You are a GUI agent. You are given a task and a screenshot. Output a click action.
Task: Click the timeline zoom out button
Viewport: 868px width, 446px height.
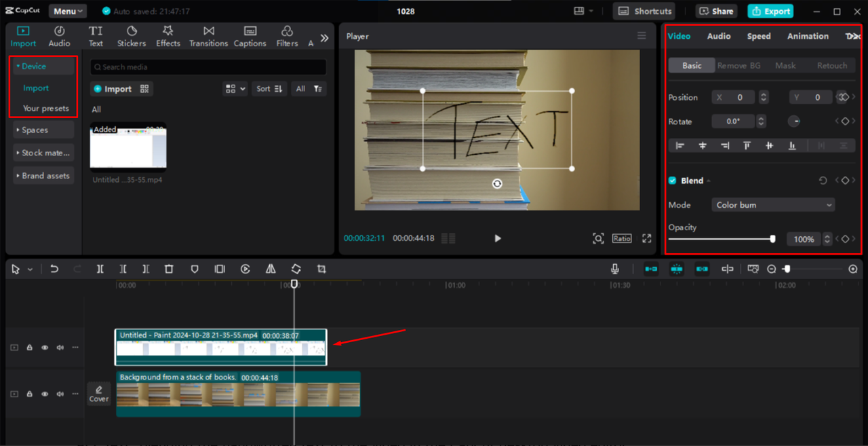click(772, 269)
